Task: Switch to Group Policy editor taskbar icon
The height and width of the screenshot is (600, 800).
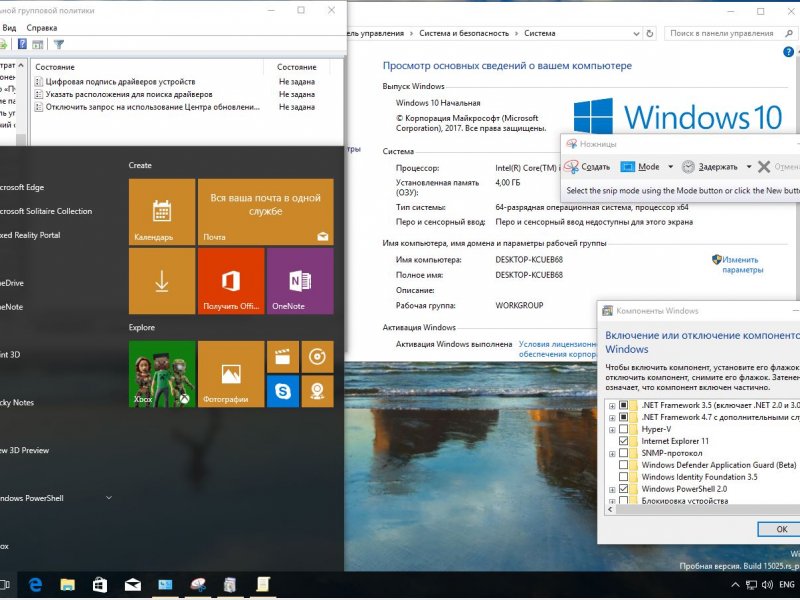Action: coord(263,585)
